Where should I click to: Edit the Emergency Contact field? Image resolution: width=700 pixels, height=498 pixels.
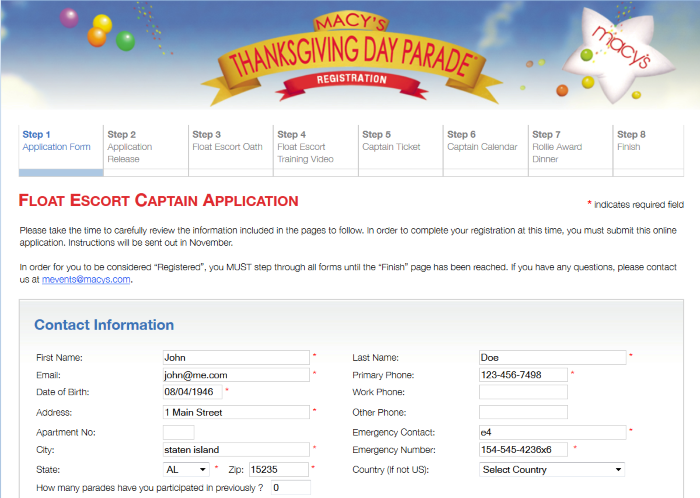tap(553, 432)
